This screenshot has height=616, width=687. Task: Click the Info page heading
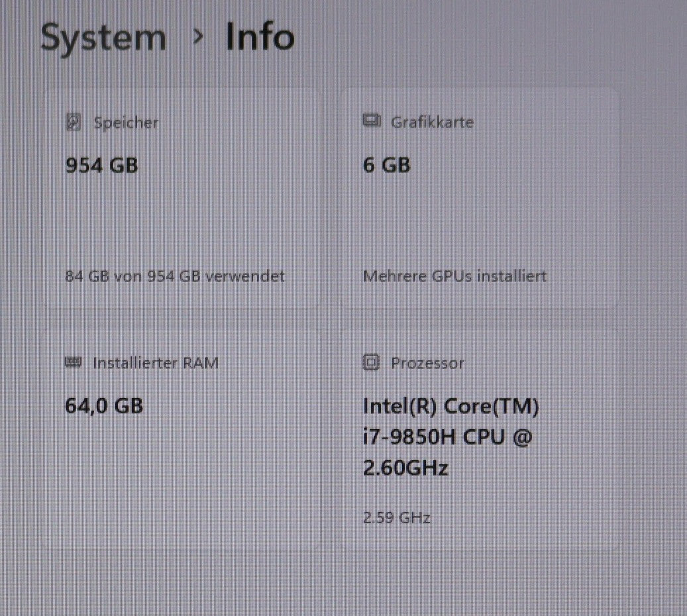pyautogui.click(x=260, y=37)
